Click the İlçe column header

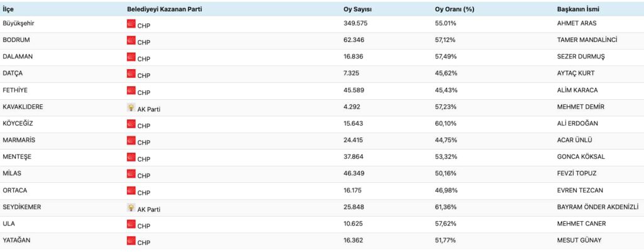click(x=8, y=9)
